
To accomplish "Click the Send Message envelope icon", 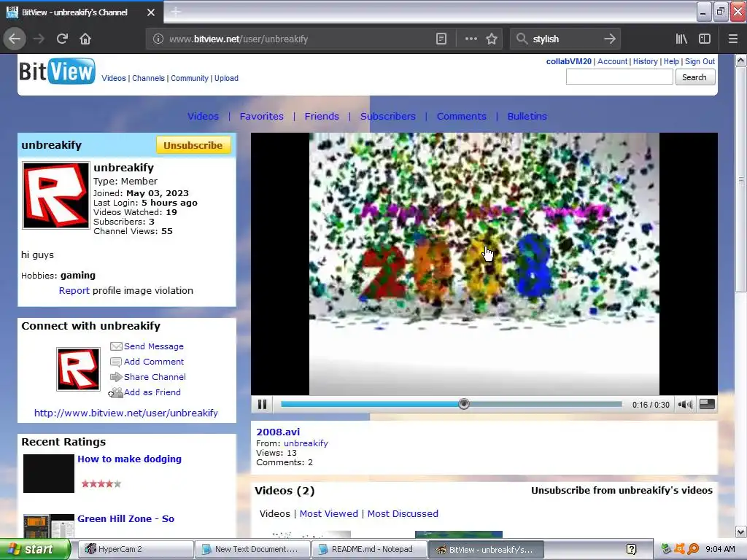I will [116, 346].
